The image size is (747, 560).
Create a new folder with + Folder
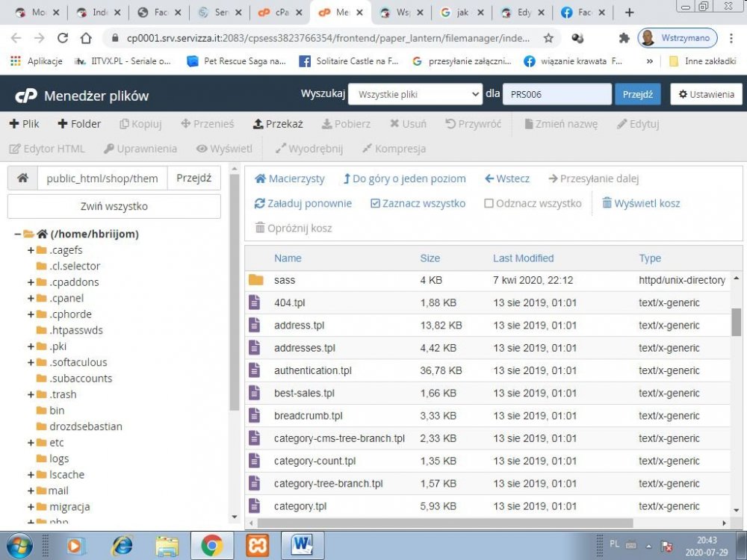coord(79,124)
